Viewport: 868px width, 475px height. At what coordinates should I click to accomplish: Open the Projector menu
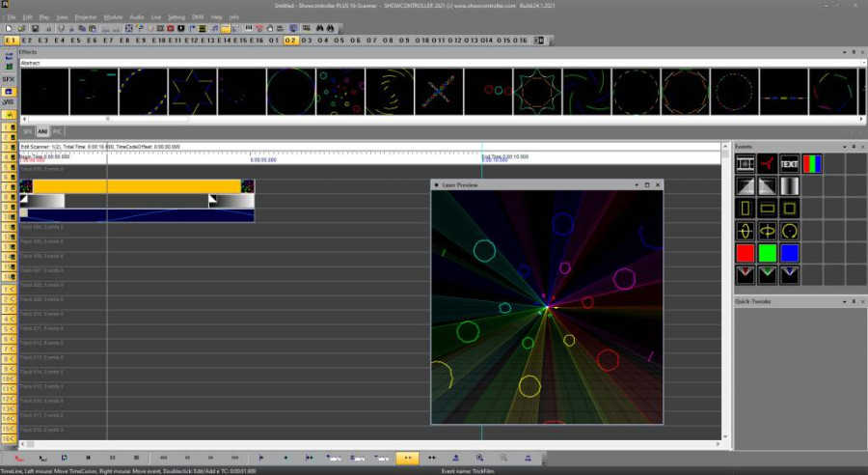coord(85,17)
